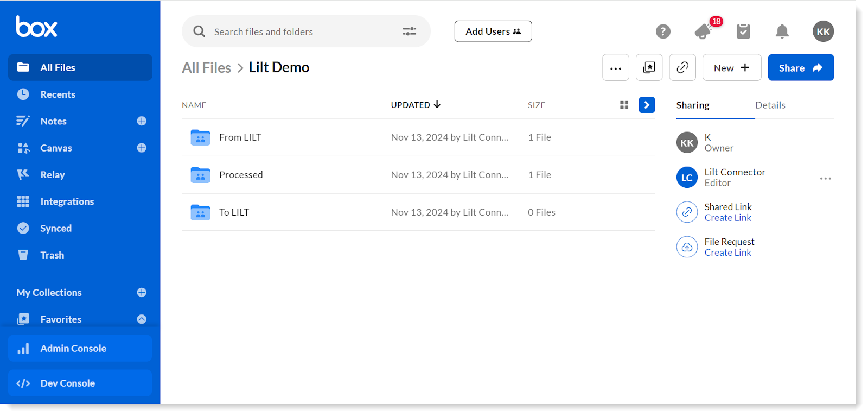Open notifications bell
The width and height of the screenshot is (868, 416).
click(782, 31)
